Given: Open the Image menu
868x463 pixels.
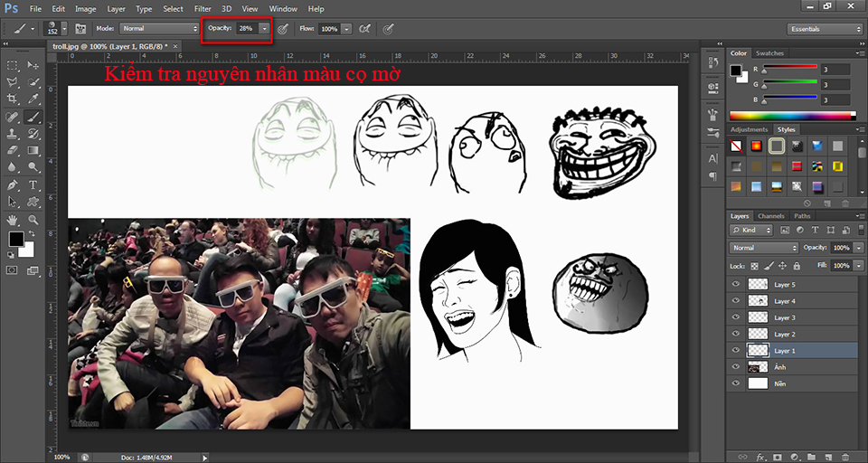Looking at the screenshot, I should [x=85, y=9].
